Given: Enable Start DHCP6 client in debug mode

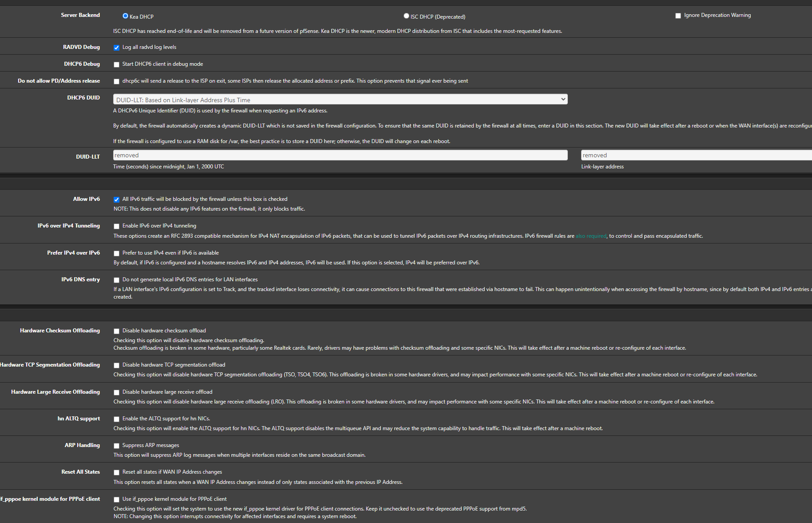Looking at the screenshot, I should click(116, 64).
